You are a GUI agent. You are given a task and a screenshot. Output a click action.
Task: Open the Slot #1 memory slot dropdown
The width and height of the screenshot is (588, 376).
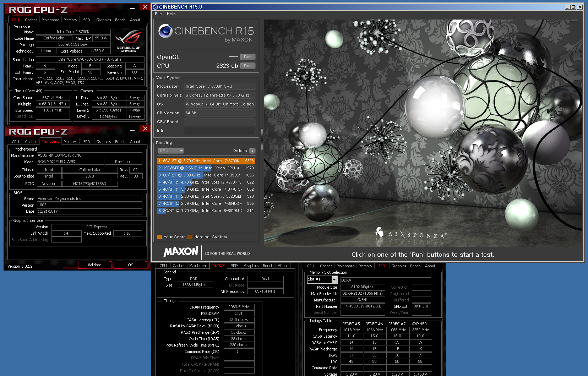pos(334,279)
